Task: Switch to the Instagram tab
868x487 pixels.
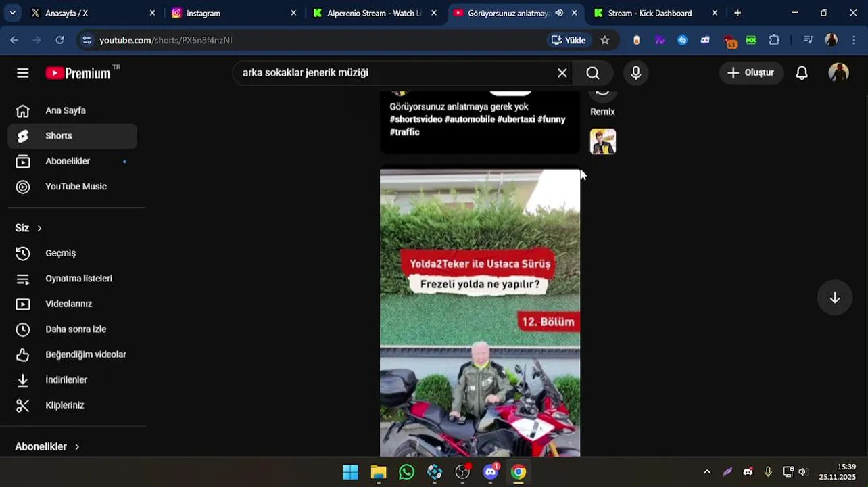Action: [234, 13]
